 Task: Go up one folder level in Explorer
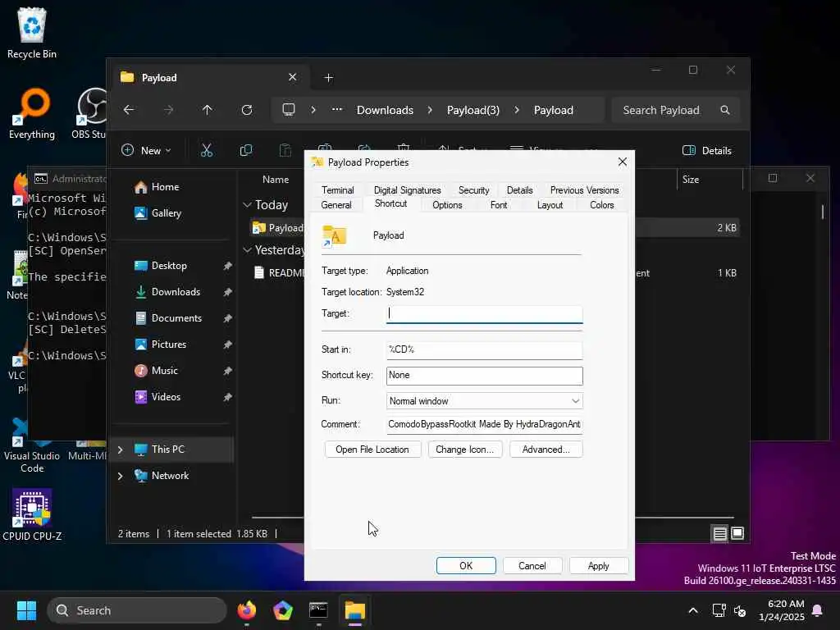pyautogui.click(x=208, y=110)
